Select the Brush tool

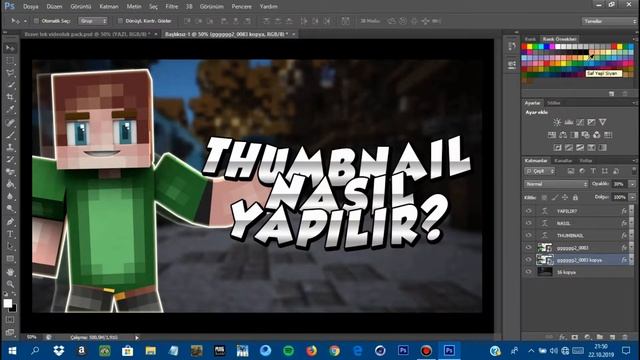10,135
